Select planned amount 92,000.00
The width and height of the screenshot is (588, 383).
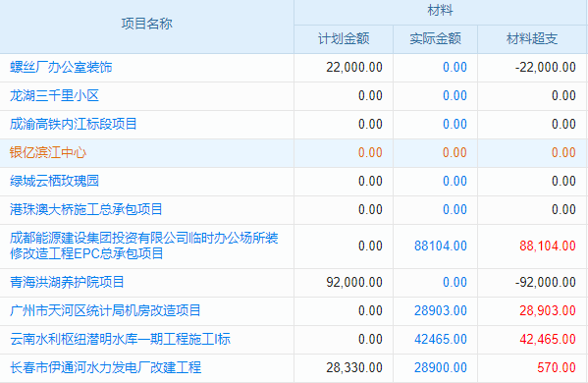[x=354, y=282]
